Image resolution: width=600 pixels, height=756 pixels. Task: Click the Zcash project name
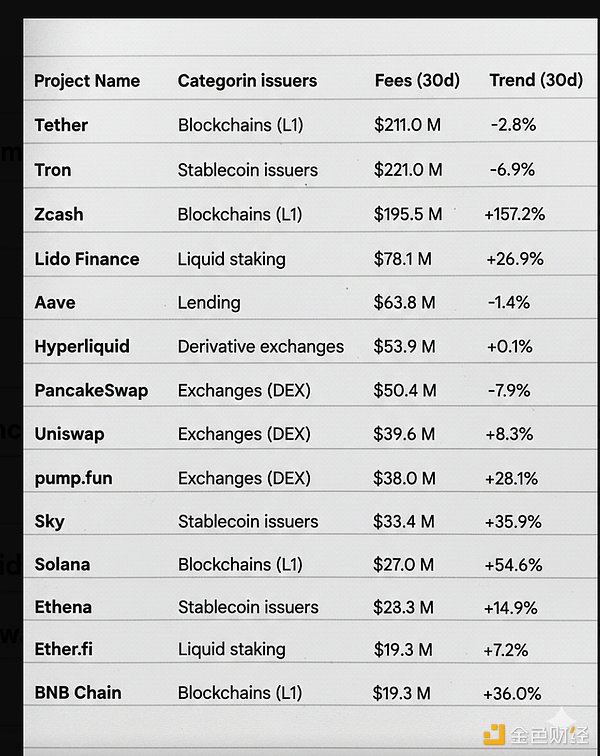pos(59,214)
